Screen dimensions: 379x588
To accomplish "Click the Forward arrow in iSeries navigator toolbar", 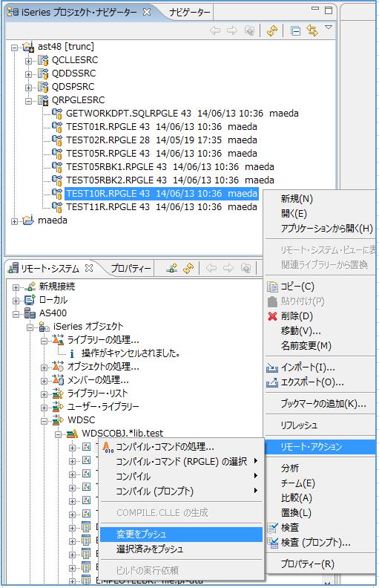I will (232, 30).
